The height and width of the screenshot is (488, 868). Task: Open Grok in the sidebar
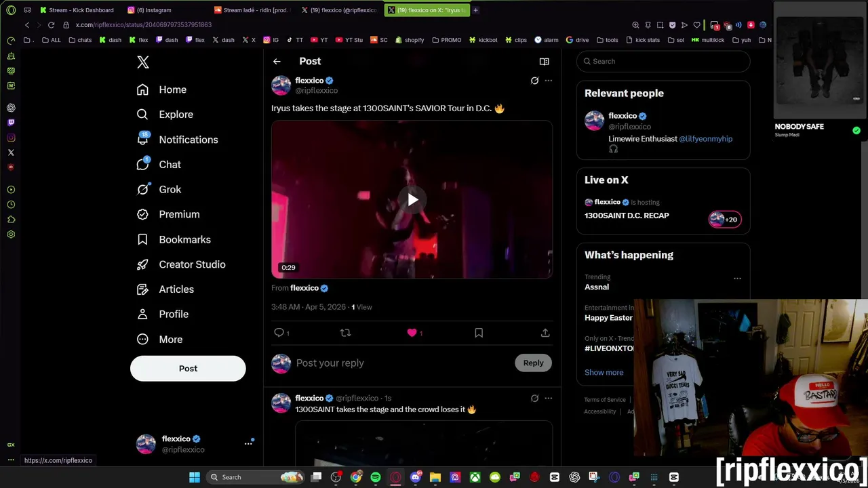coord(159,190)
